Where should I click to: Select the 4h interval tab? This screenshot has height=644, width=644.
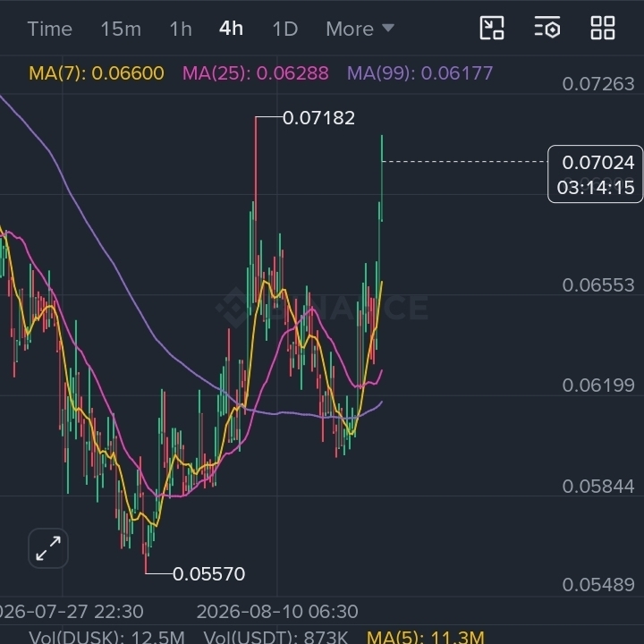tap(231, 29)
